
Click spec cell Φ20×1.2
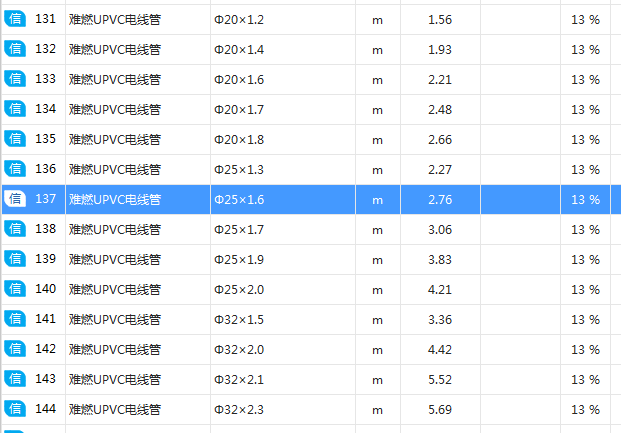[x=283, y=19]
